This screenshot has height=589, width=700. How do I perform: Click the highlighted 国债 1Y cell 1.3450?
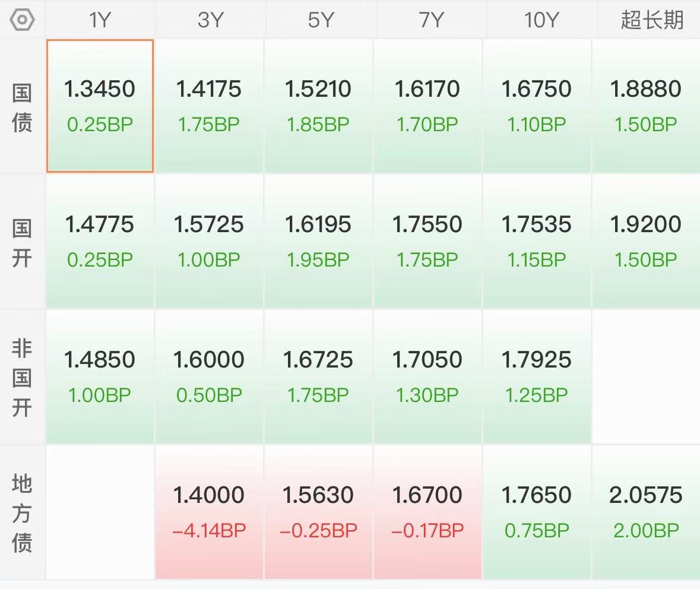click(x=100, y=106)
